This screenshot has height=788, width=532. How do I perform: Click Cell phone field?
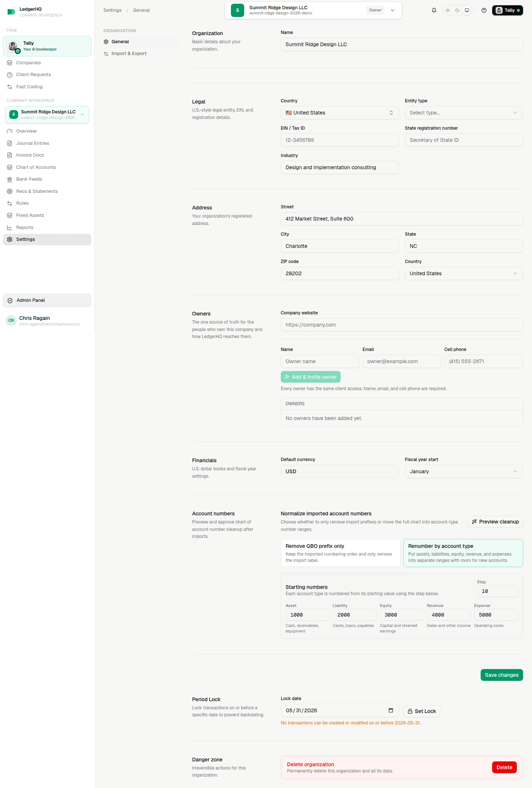point(484,361)
